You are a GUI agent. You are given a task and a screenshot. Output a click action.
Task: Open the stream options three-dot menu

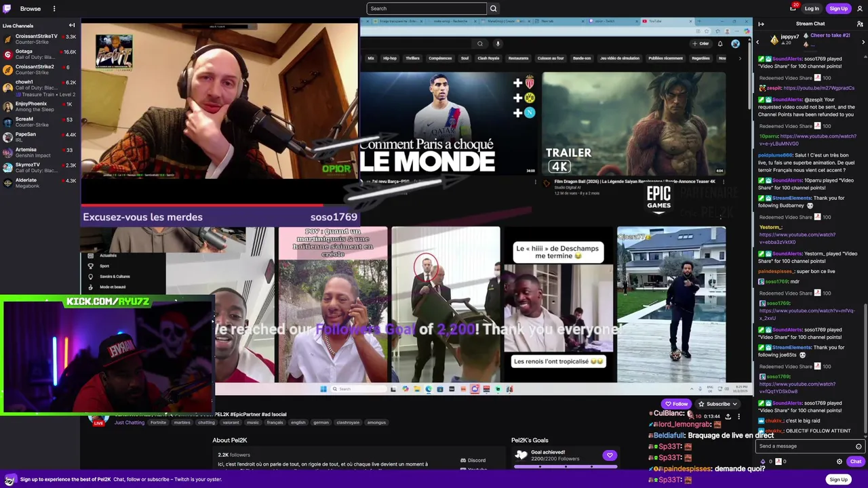738,416
